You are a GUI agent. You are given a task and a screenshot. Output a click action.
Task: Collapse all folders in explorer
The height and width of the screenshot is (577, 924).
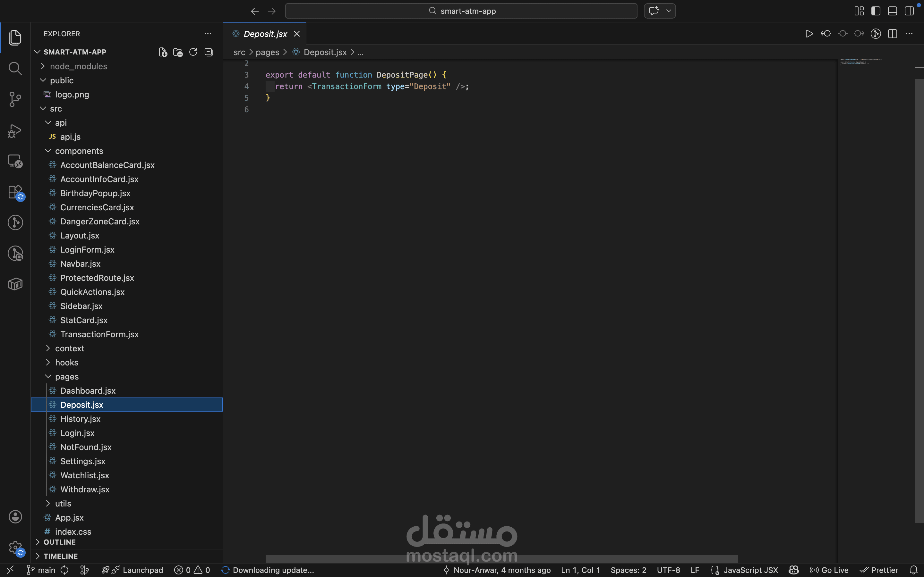coord(209,52)
